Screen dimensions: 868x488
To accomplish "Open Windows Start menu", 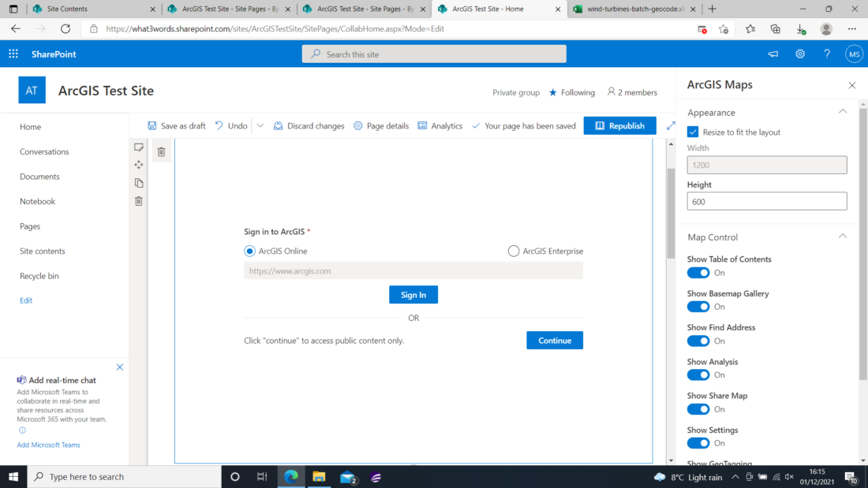I will (x=13, y=476).
